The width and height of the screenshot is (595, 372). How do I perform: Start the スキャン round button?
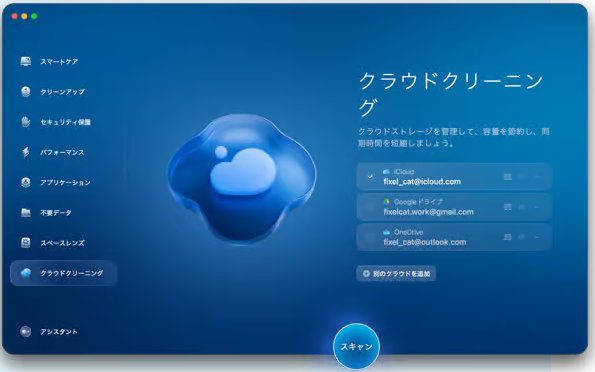point(356,347)
